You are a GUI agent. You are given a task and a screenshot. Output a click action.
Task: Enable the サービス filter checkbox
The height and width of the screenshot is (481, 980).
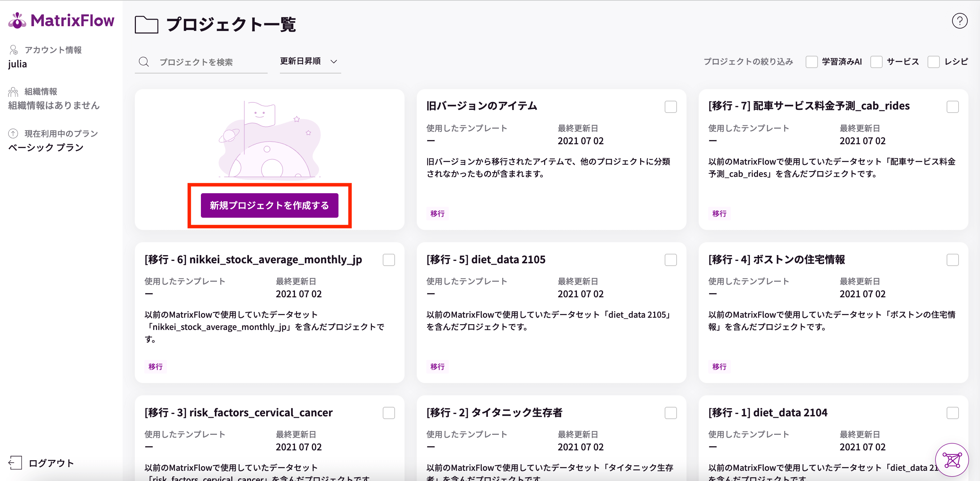click(876, 62)
